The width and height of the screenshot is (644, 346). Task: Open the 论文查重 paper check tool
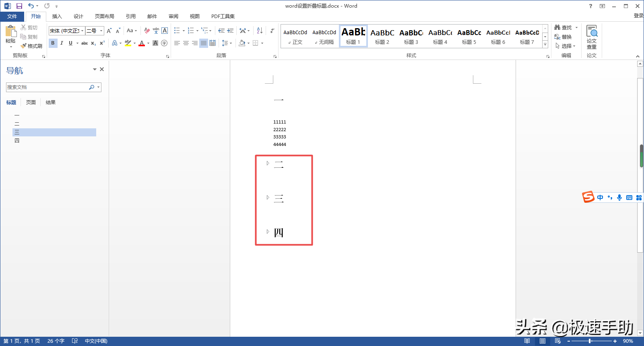[x=591, y=37]
